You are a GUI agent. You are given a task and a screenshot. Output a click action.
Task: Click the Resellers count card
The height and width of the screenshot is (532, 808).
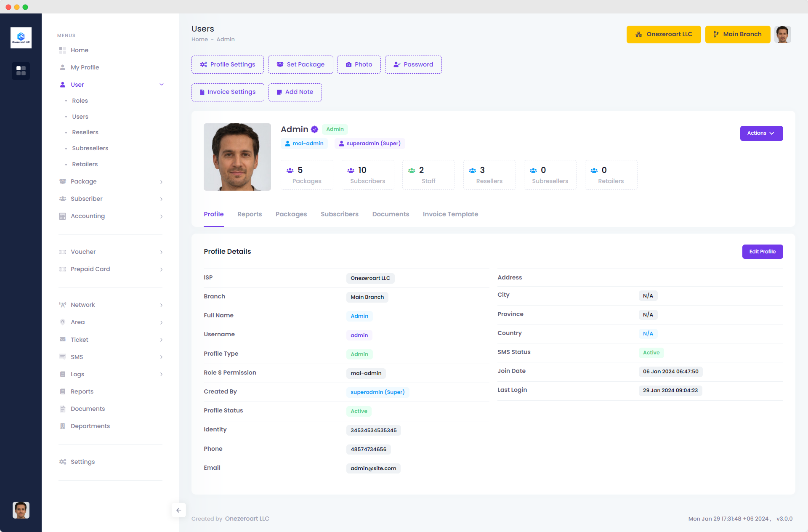489,175
